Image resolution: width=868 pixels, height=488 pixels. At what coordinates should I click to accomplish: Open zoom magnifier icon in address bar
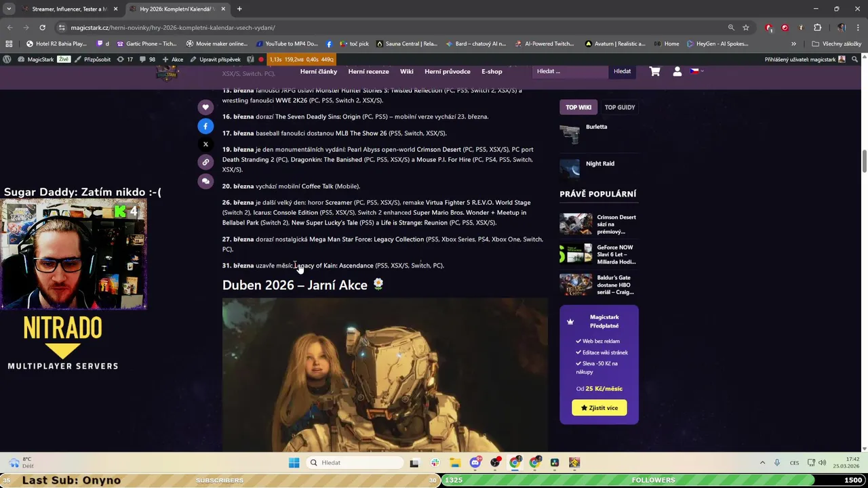(731, 28)
